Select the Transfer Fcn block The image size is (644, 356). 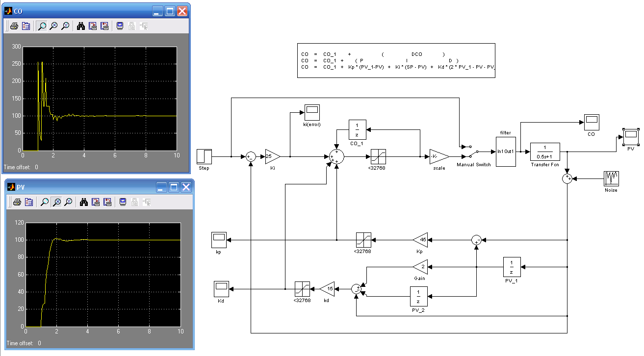[x=545, y=152]
